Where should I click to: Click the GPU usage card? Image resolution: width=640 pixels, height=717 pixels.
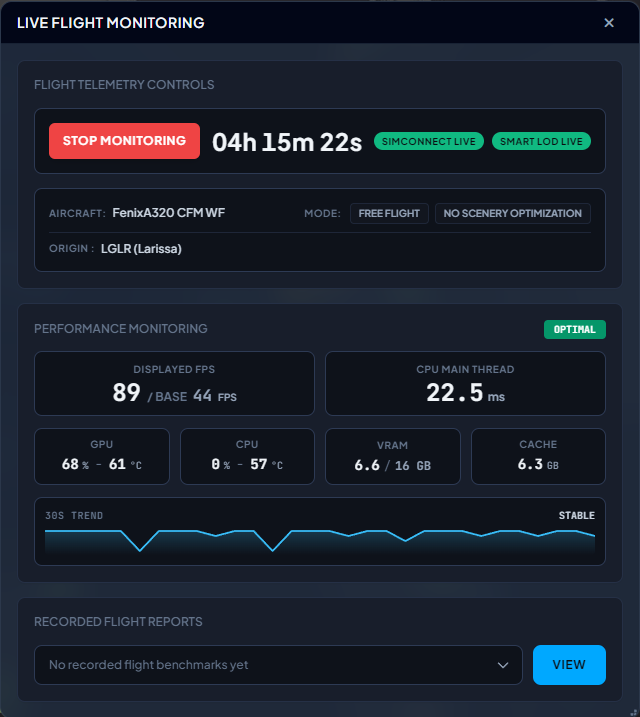(102, 456)
